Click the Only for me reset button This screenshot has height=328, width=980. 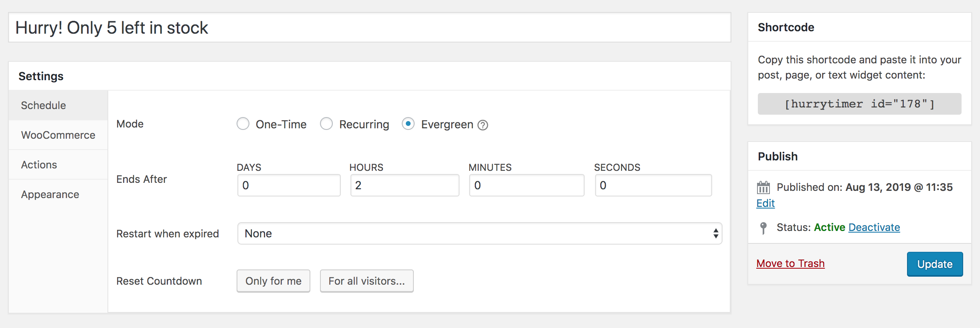[273, 281]
